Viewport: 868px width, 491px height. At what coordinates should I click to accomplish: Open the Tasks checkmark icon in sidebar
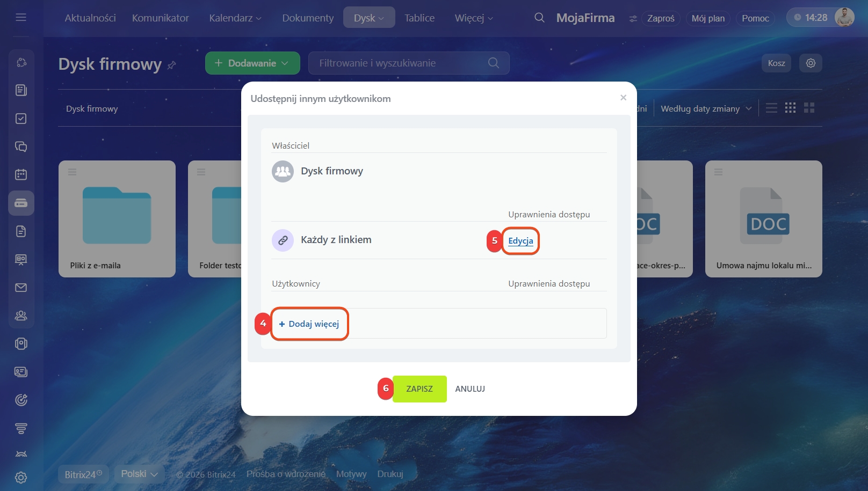click(21, 119)
